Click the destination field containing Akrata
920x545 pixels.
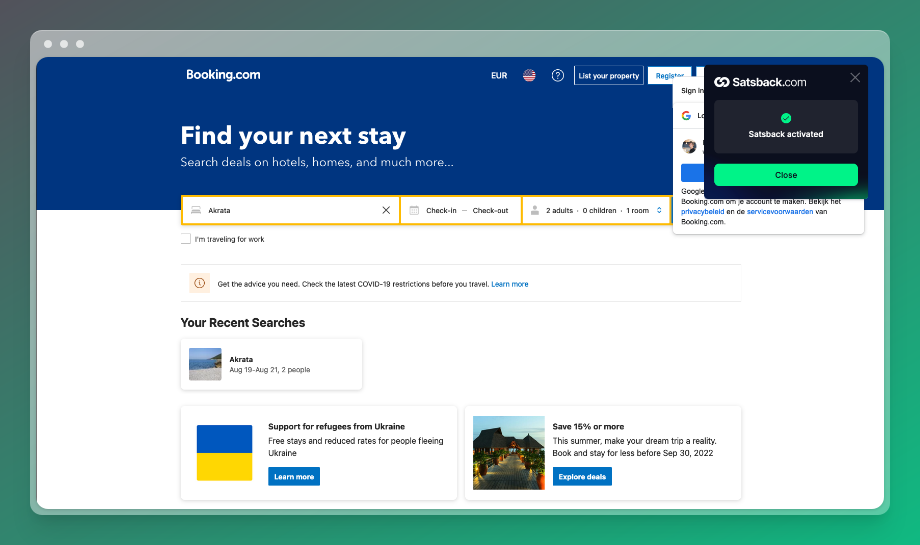[290, 210]
